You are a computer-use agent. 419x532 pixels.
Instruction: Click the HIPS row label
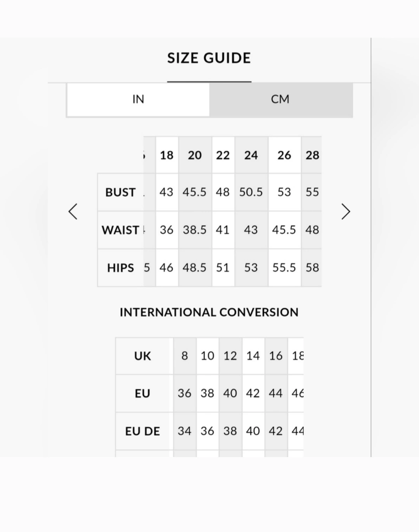pos(120,268)
